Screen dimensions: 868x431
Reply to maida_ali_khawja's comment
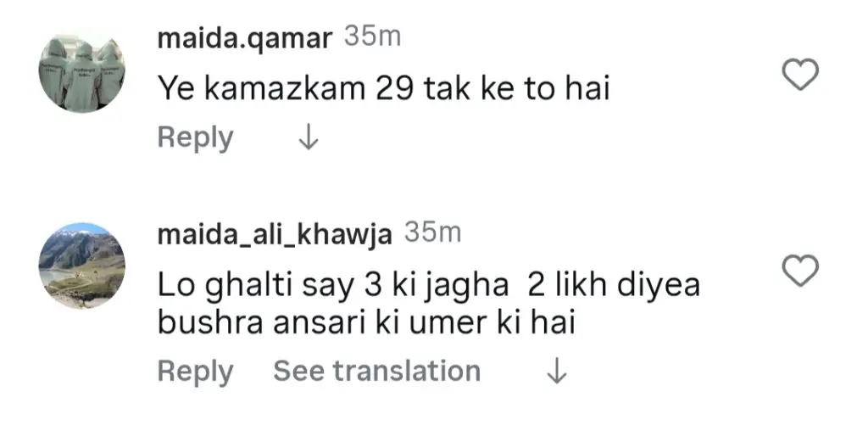coord(195,371)
